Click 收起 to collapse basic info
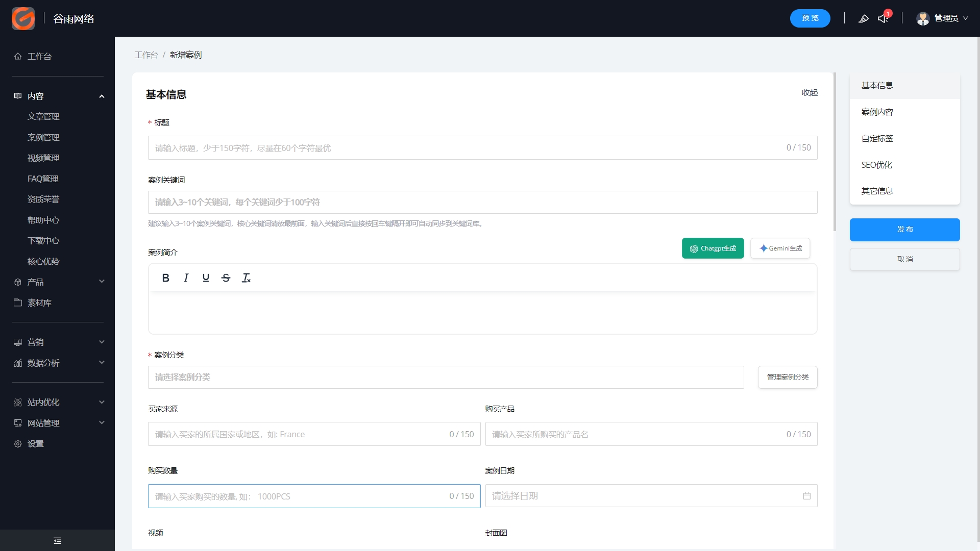This screenshot has height=551, width=980. pos(810,92)
